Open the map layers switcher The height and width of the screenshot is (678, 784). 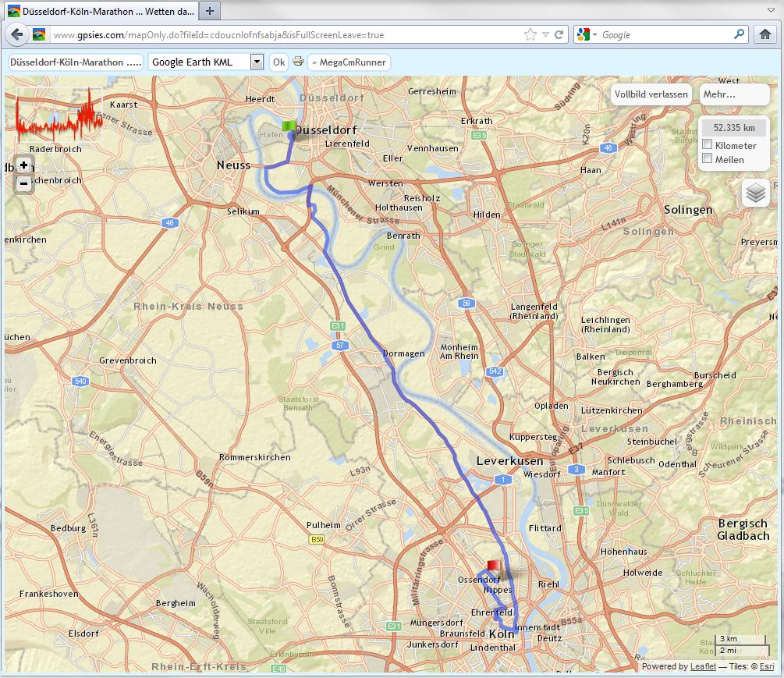[755, 192]
